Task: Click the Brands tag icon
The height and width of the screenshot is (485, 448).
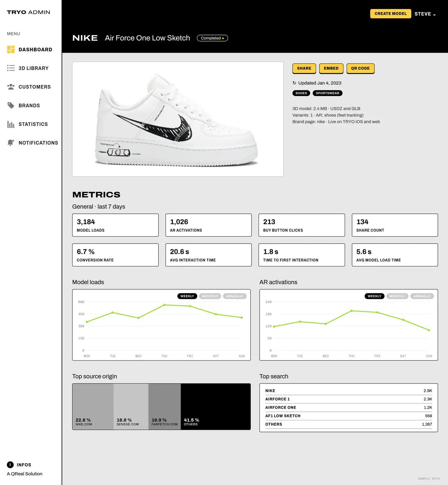Action: tap(11, 105)
